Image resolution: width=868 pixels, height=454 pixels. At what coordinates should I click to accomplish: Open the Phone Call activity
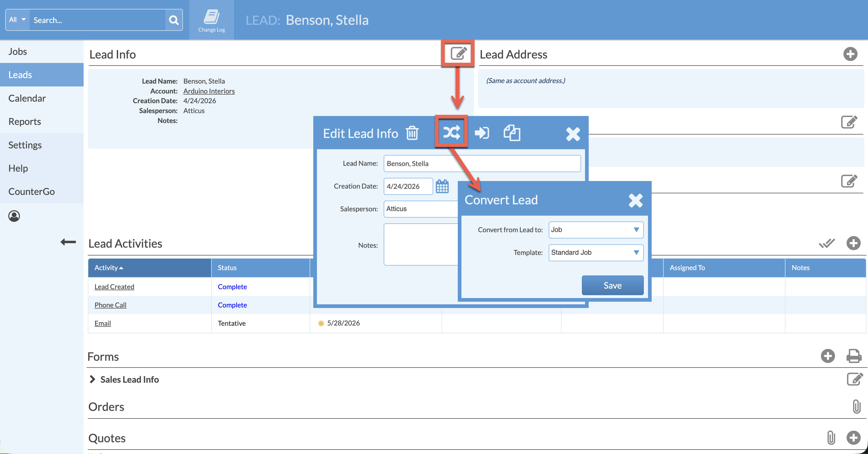110,305
